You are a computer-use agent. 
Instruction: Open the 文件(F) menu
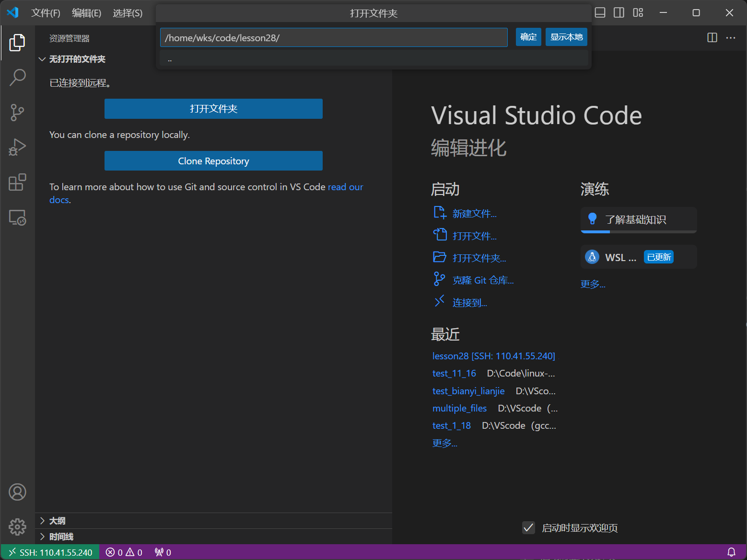click(x=46, y=13)
